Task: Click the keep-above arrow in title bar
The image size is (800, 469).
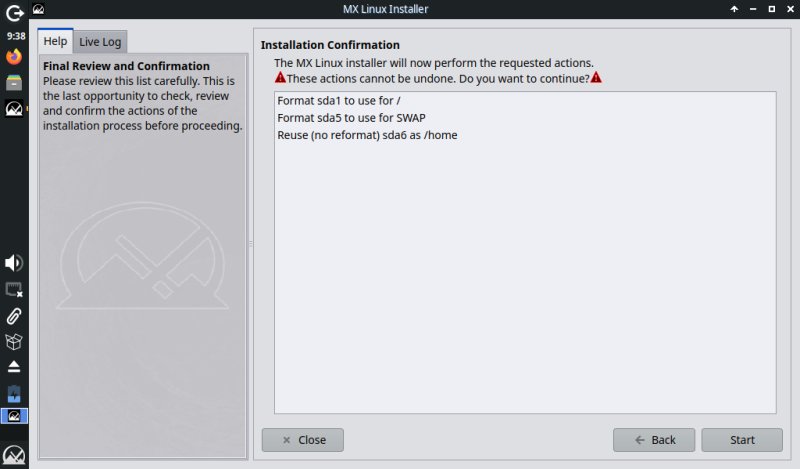Action: coord(735,9)
